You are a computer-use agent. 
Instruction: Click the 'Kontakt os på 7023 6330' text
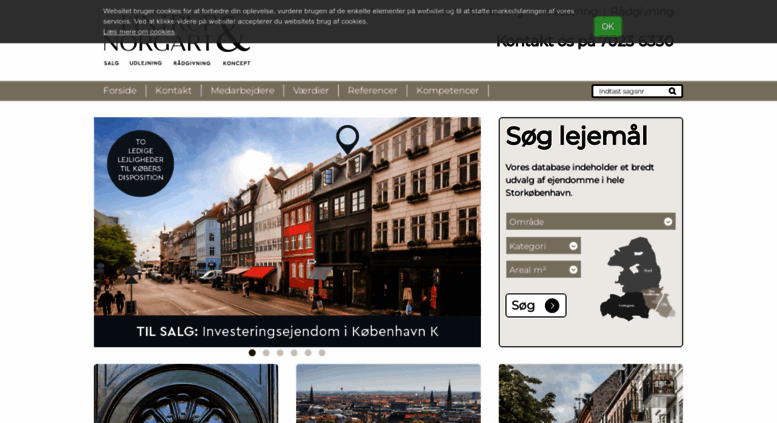tap(585, 42)
